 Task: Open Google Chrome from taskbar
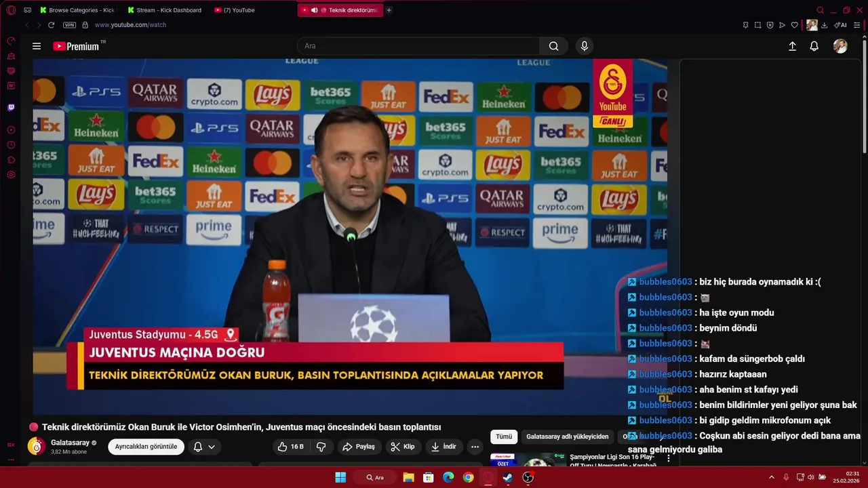468,477
